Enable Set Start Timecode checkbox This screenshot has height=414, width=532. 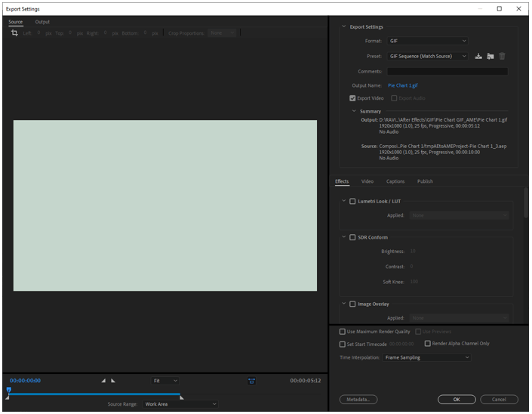point(343,344)
